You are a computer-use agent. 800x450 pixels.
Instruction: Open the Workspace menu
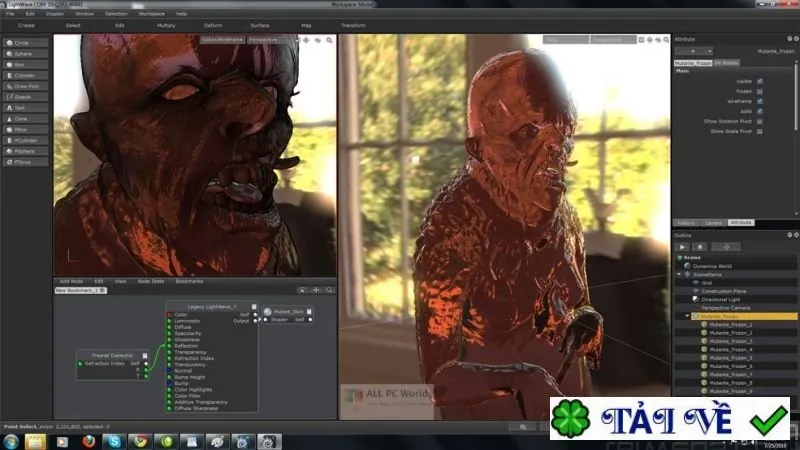[x=152, y=14]
